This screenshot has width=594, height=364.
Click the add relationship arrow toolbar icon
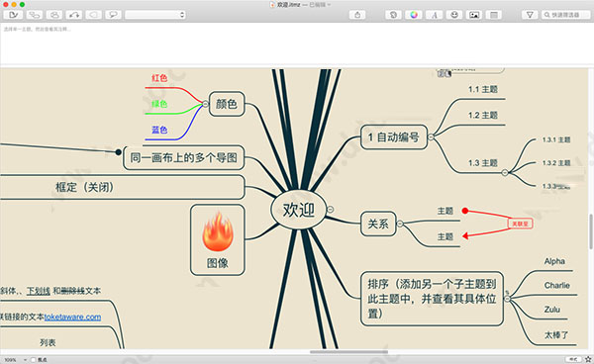[x=74, y=15]
